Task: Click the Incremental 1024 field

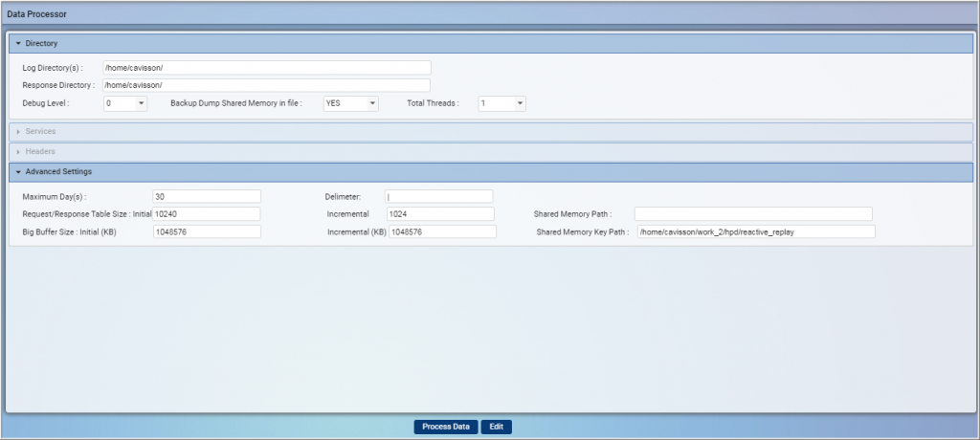Action: [x=440, y=213]
